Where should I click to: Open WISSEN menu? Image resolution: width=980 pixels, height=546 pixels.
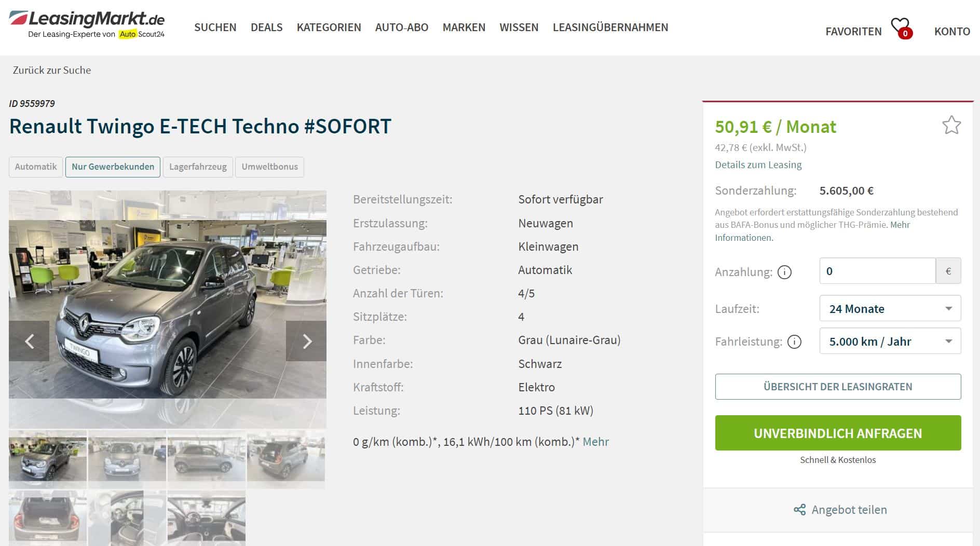(x=519, y=27)
